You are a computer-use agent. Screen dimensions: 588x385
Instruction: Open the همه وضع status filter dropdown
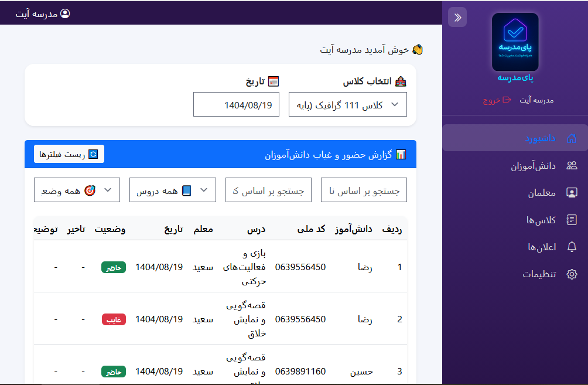[x=76, y=190]
